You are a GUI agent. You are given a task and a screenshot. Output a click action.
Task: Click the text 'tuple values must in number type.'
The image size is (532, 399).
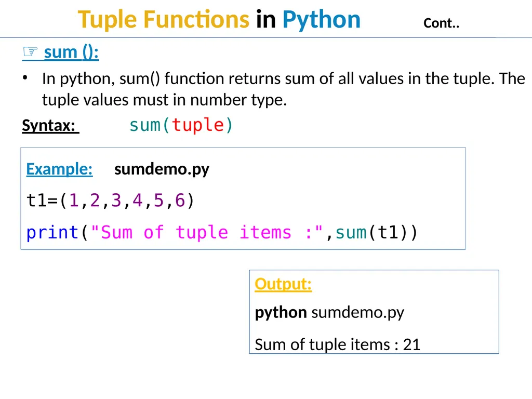click(165, 100)
